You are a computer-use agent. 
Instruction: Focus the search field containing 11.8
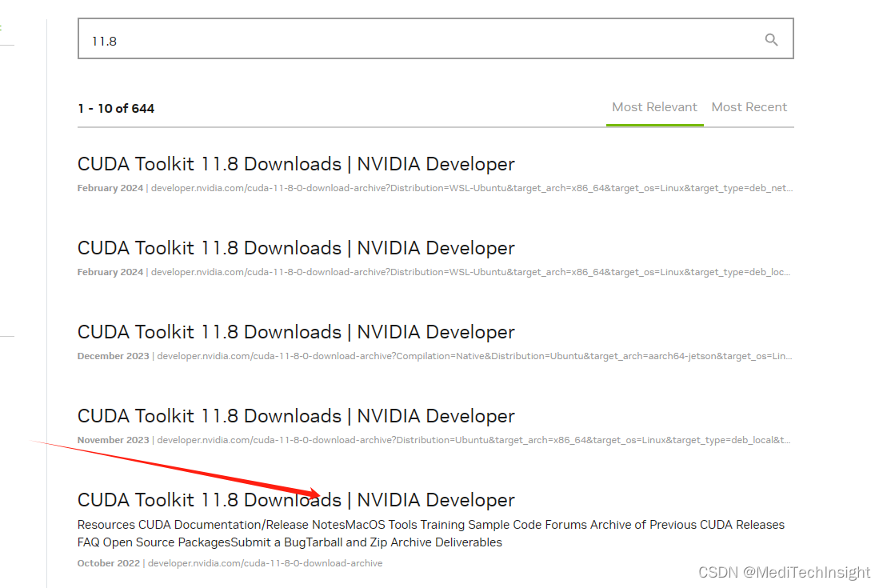coord(435,38)
